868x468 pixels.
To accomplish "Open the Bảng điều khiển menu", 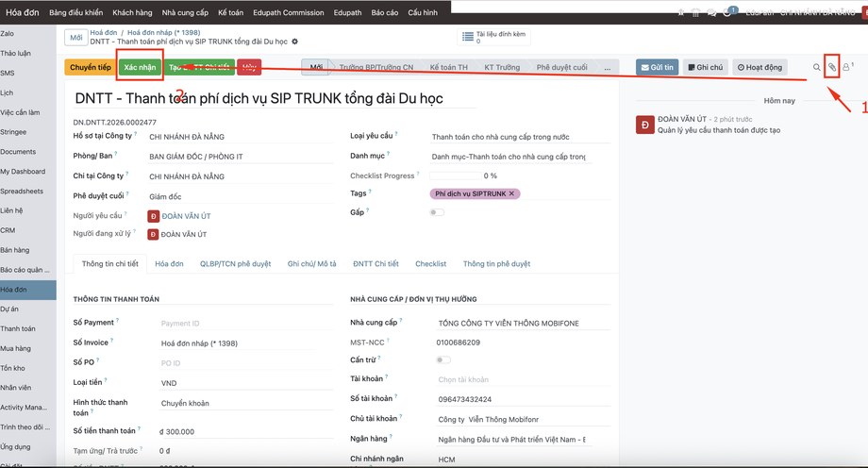I will (75, 12).
